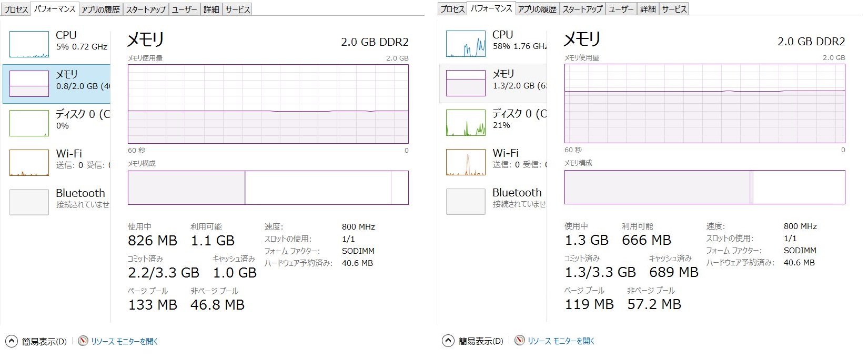Open プロセス tab in left window
This screenshot has width=868, height=357.
tap(16, 9)
